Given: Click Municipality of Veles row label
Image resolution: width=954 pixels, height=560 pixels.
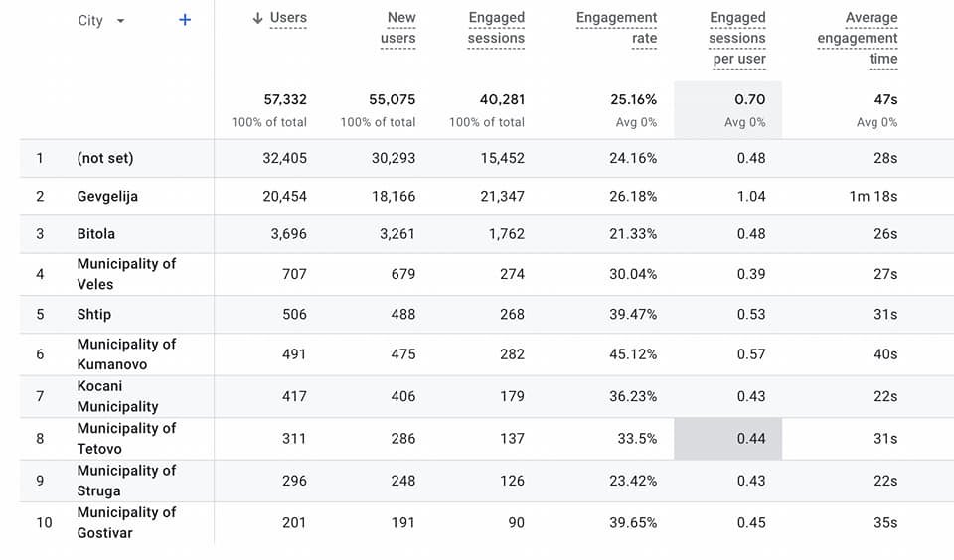Looking at the screenshot, I should (x=126, y=274).
